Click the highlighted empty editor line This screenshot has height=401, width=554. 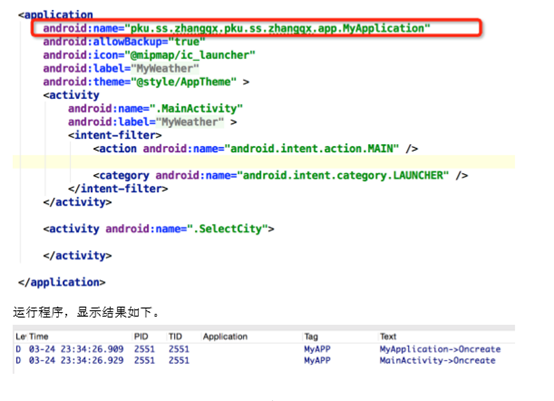264,162
